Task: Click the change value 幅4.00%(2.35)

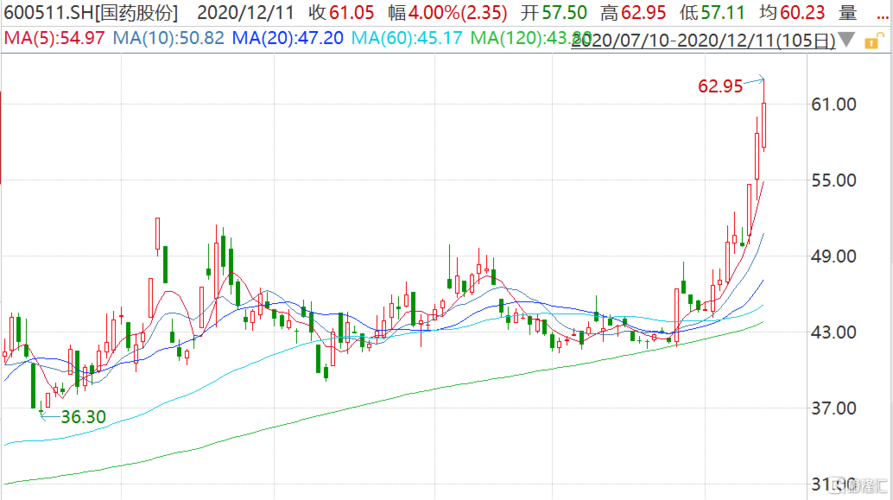Action: pyautogui.click(x=448, y=13)
